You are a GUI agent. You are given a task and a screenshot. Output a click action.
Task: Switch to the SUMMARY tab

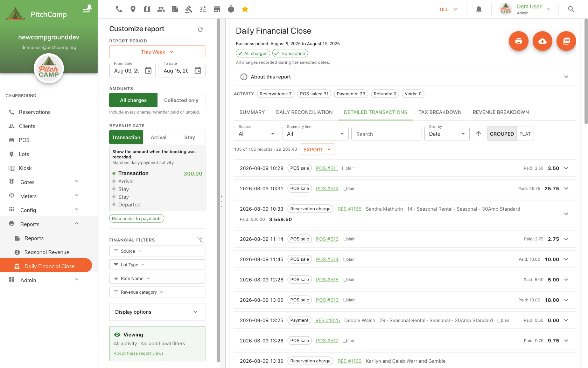252,112
